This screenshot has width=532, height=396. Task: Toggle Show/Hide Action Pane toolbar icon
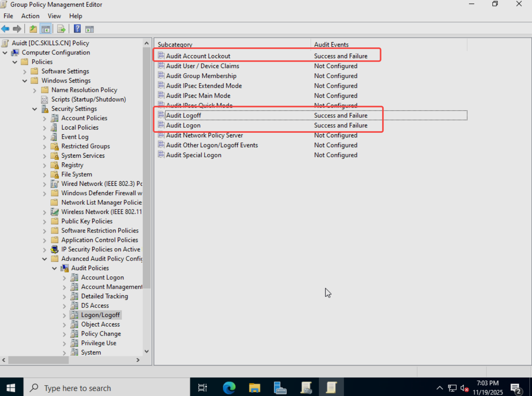(89, 29)
